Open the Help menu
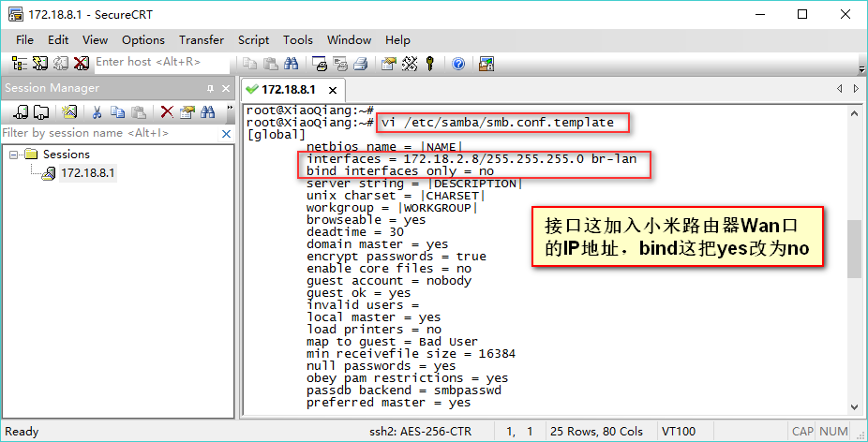 point(397,40)
